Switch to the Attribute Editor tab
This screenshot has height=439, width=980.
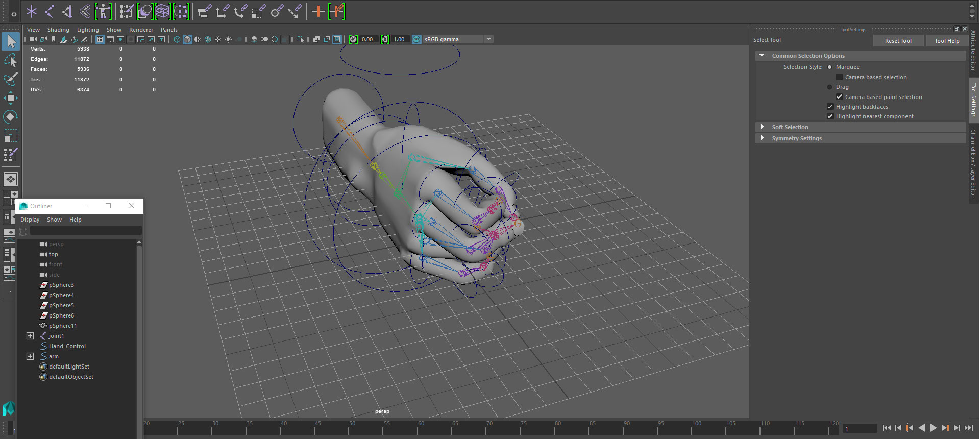pos(973,50)
